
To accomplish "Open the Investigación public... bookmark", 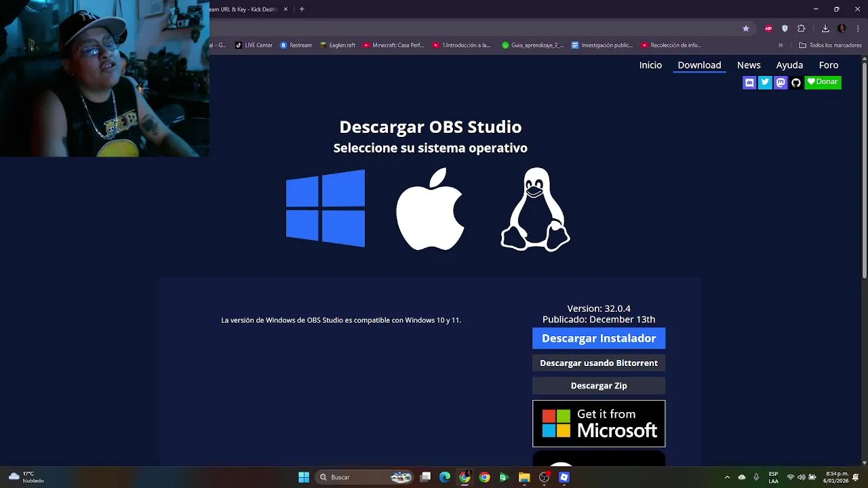I will (602, 45).
